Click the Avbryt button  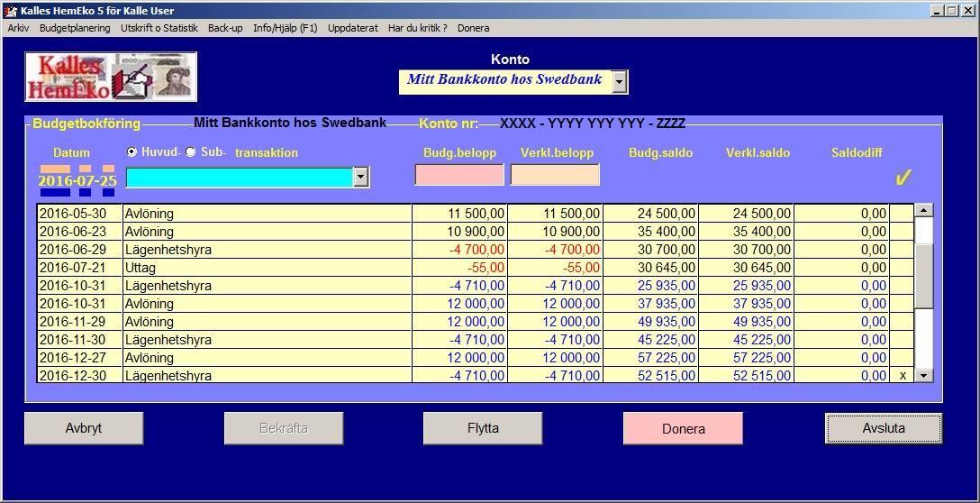click(84, 428)
